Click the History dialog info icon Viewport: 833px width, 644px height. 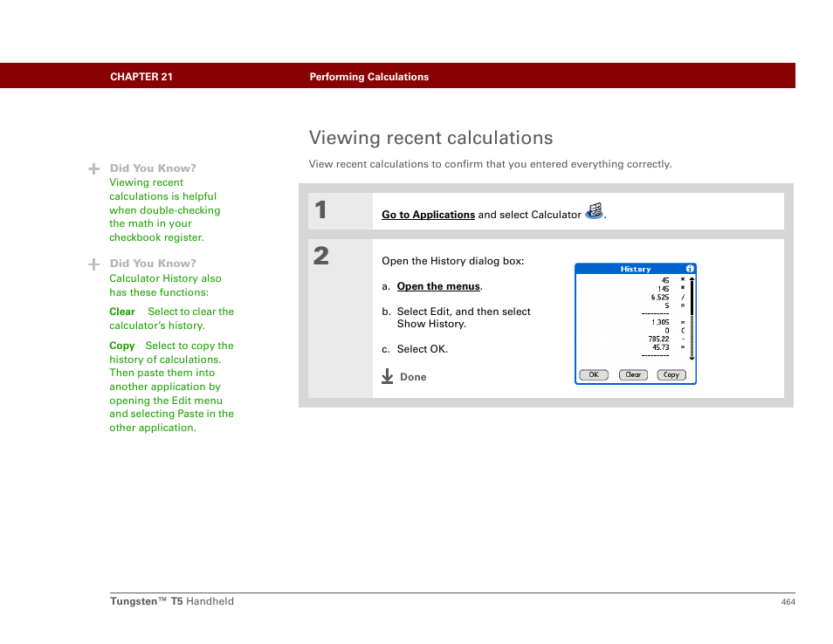tap(690, 269)
